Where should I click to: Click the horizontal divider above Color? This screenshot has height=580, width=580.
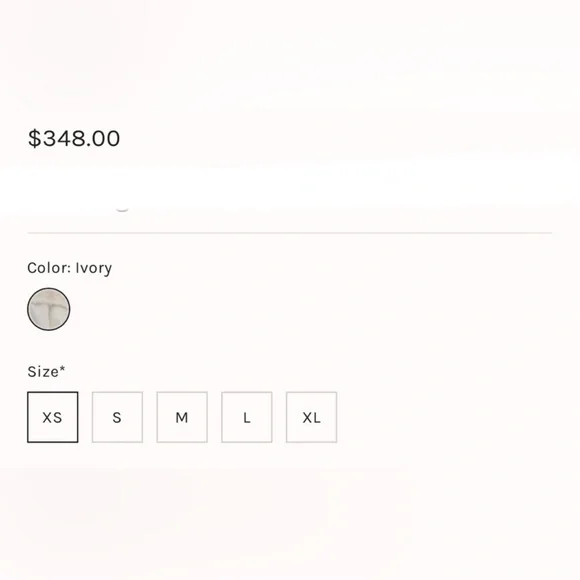point(290,233)
